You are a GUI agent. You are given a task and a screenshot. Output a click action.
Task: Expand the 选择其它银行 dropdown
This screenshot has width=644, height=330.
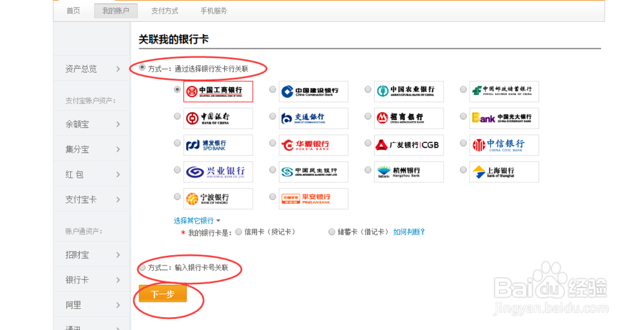pyautogui.click(x=196, y=220)
